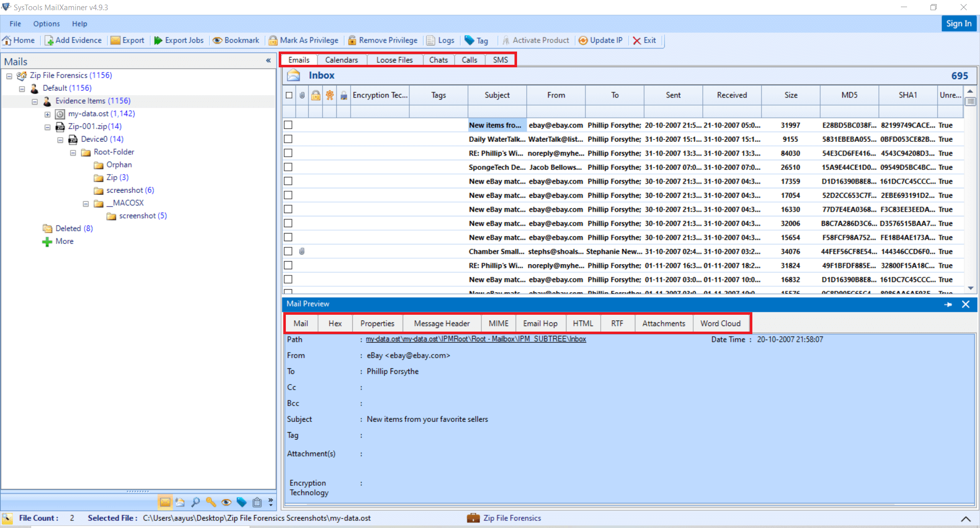Expand the my-data.ost tree node

point(47,114)
